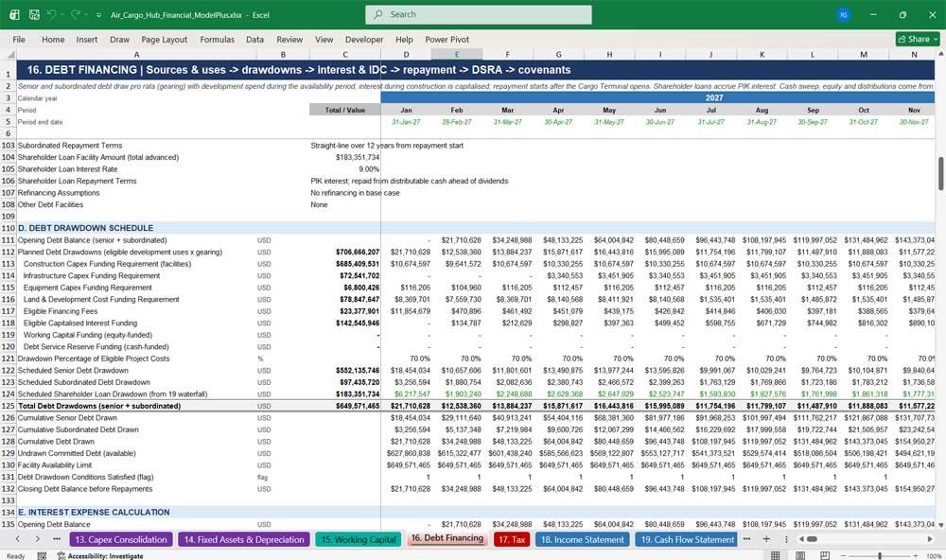Click the ellipsis left of the 13. Capex Consolidation tab
Image resolution: width=946 pixels, height=560 pixels.
[57, 539]
